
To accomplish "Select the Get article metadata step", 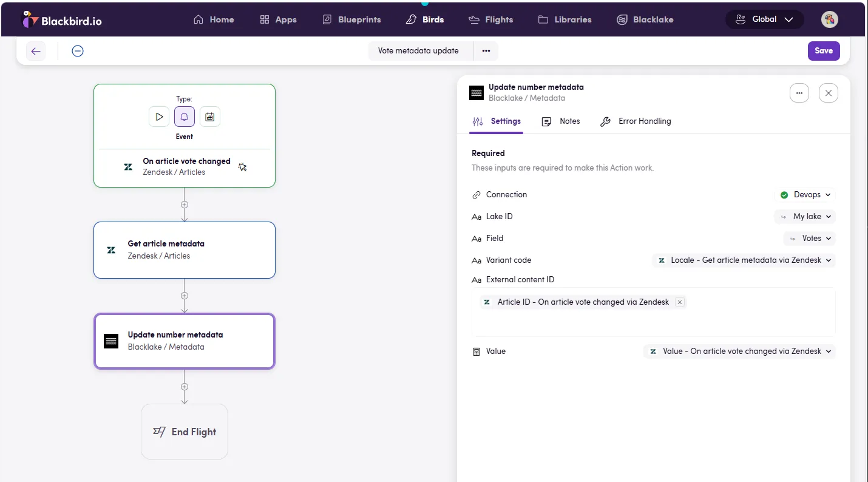I will click(185, 250).
